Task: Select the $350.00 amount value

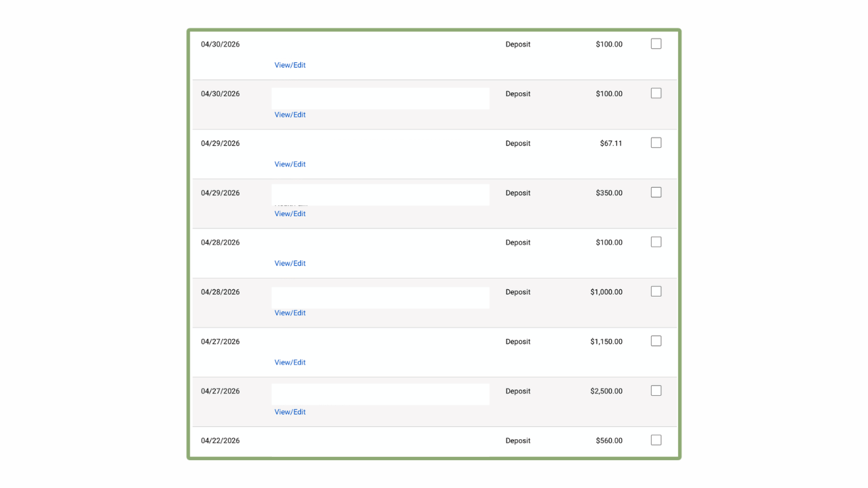Action: pos(609,192)
